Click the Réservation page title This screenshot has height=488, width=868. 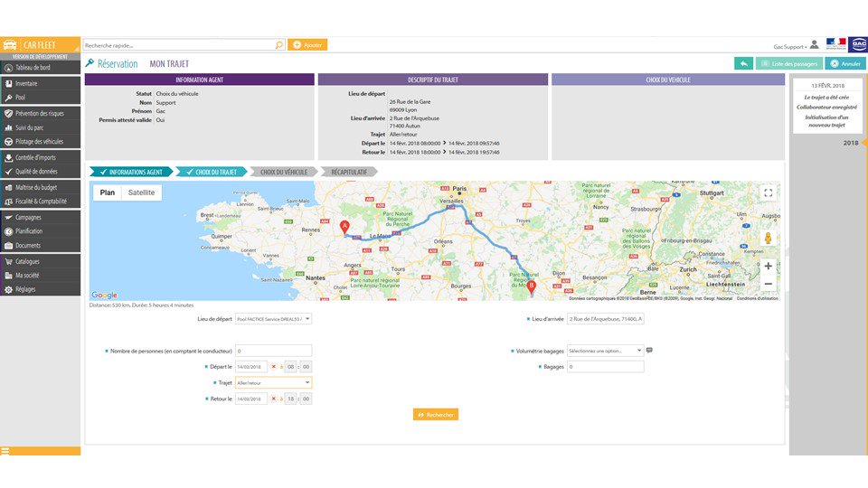point(118,63)
